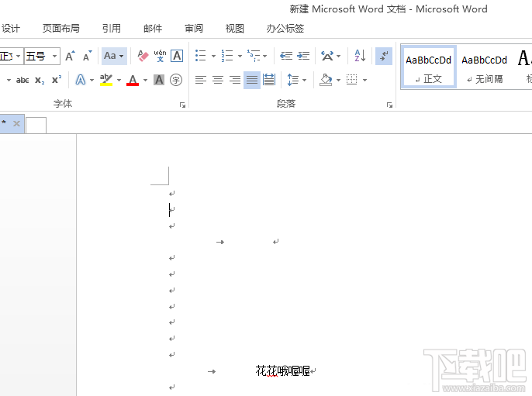
Task: Open line and paragraph spacing options
Action: pos(293,80)
